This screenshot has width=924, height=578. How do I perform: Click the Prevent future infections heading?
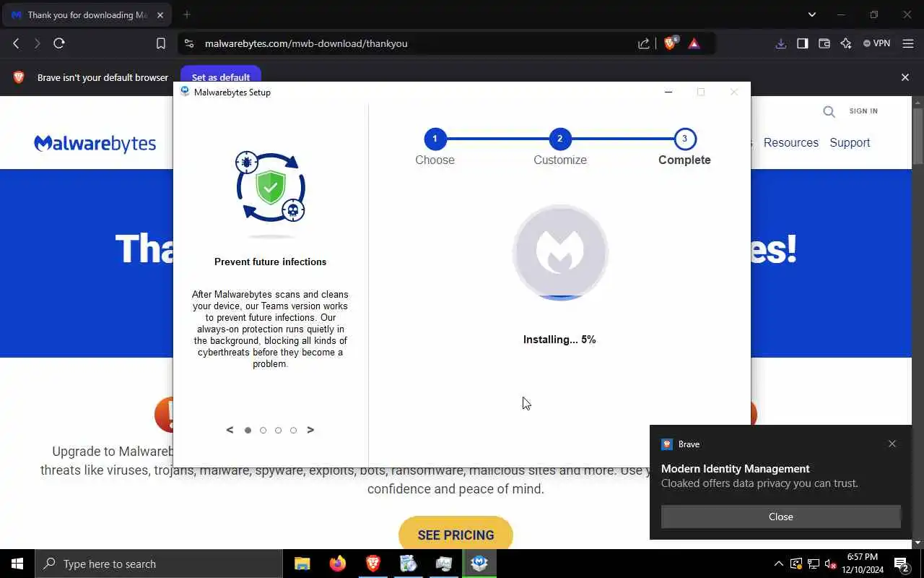click(270, 262)
